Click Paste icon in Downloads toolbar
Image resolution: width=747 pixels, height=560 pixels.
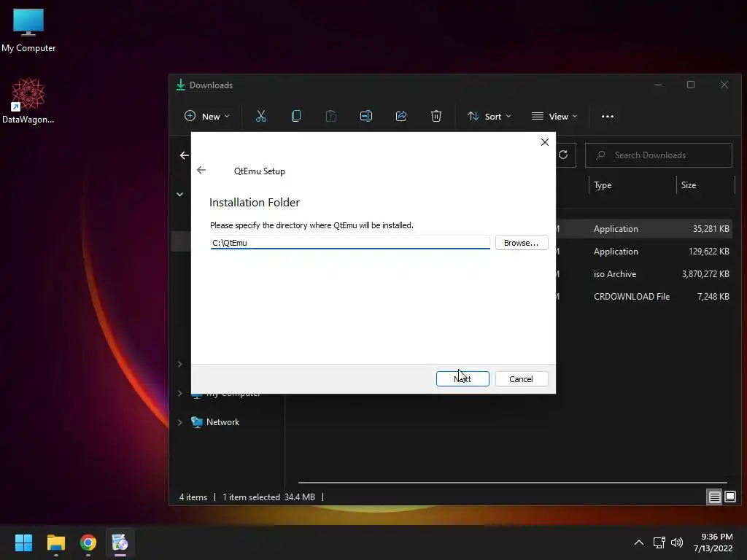click(x=330, y=116)
